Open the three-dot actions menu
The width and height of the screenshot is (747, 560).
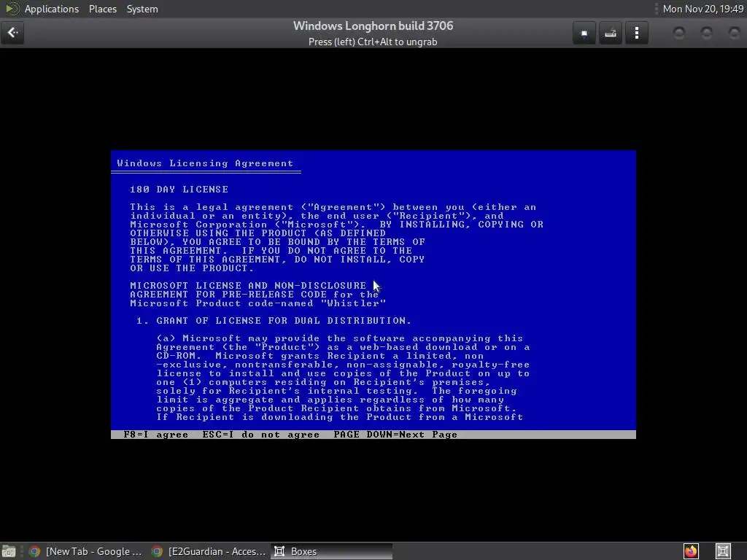(x=636, y=34)
